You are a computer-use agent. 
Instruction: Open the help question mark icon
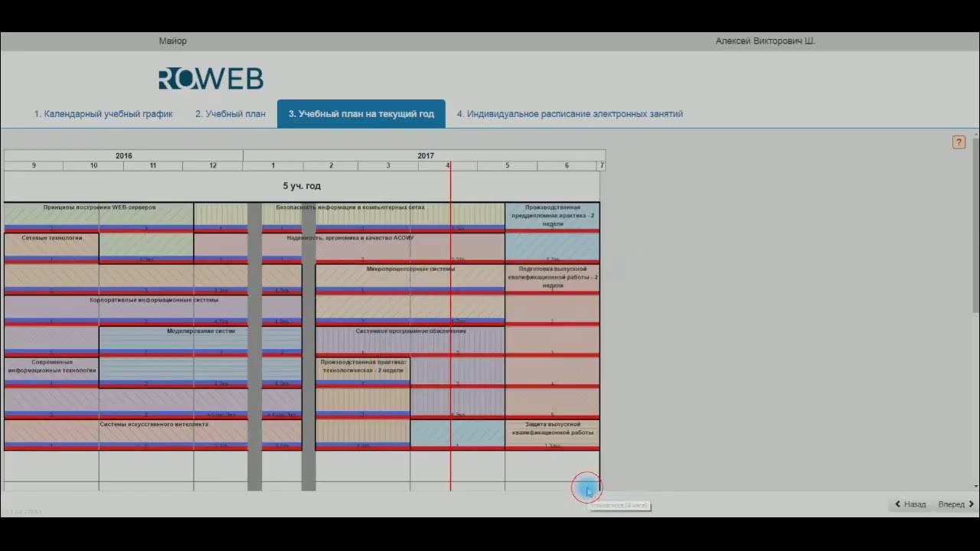959,142
